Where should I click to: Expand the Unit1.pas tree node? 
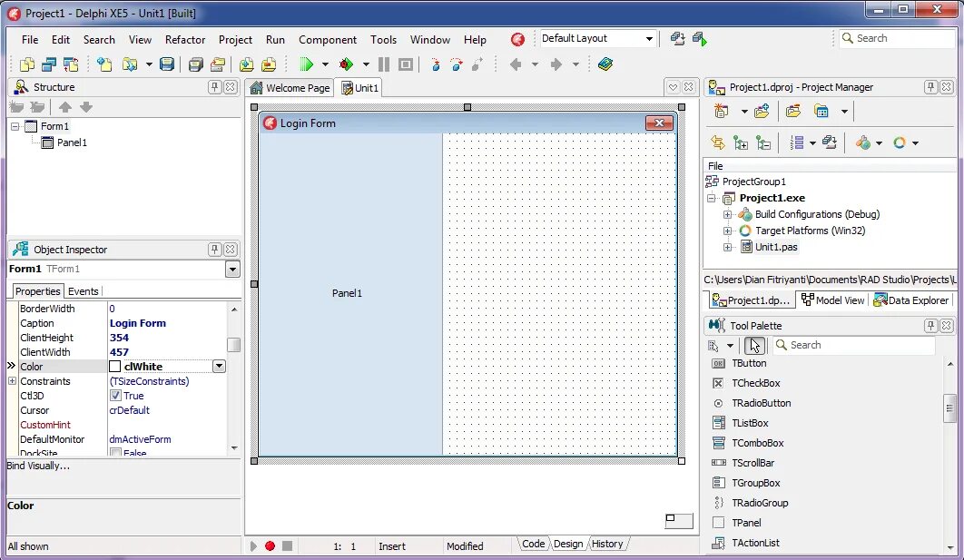[x=727, y=247]
